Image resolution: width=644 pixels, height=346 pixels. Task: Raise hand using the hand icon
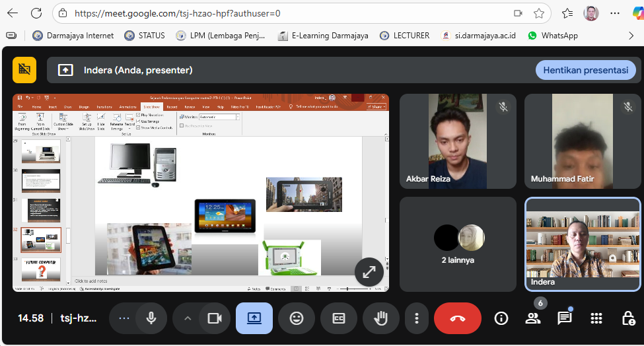(x=381, y=318)
